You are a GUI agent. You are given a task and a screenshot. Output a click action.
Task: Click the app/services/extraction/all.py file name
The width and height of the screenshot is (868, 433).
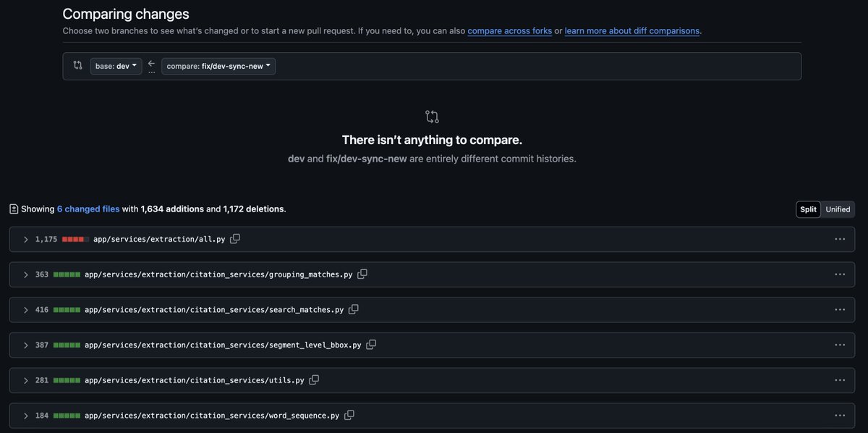pos(159,239)
